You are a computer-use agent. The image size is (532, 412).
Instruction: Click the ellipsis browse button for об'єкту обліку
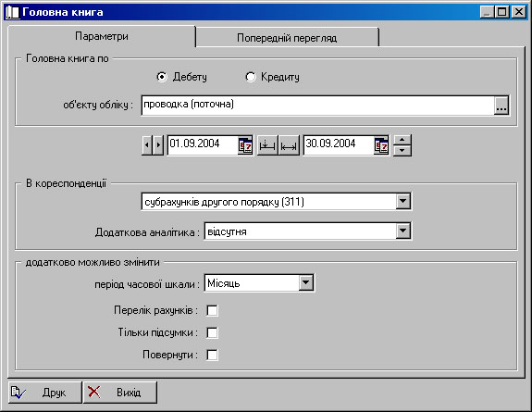coord(501,106)
